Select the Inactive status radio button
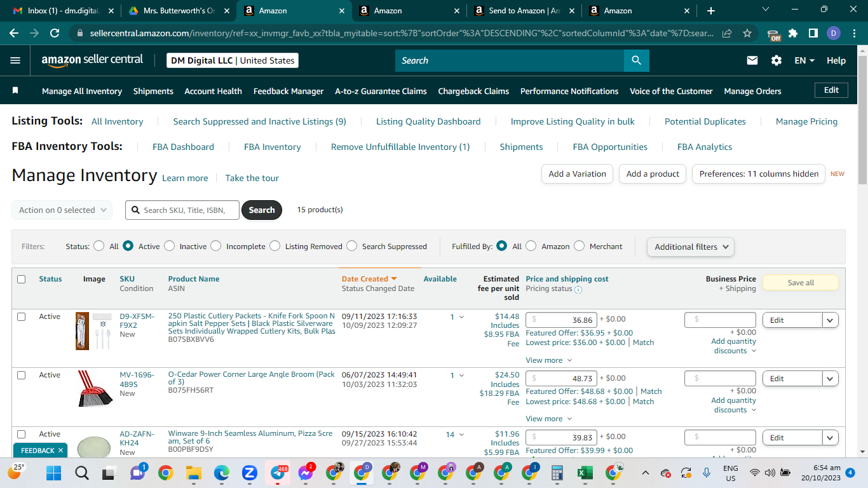The image size is (868, 488). coord(170,246)
